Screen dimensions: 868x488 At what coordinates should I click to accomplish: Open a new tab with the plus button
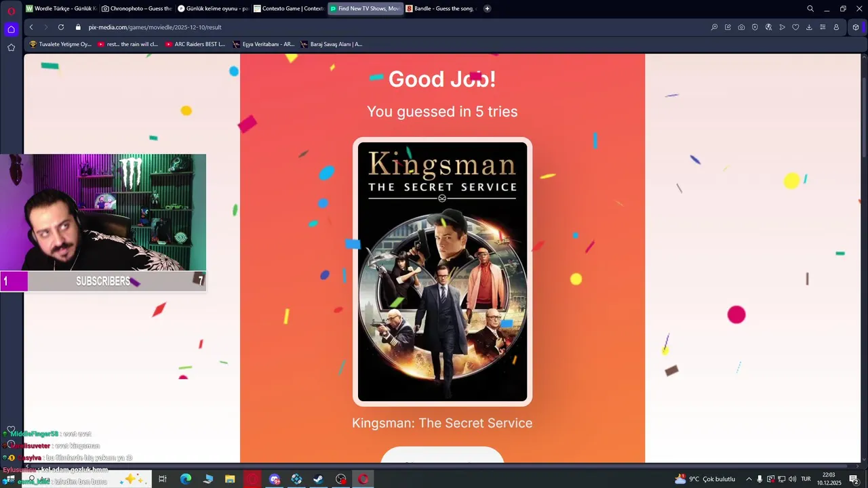pyautogui.click(x=487, y=9)
